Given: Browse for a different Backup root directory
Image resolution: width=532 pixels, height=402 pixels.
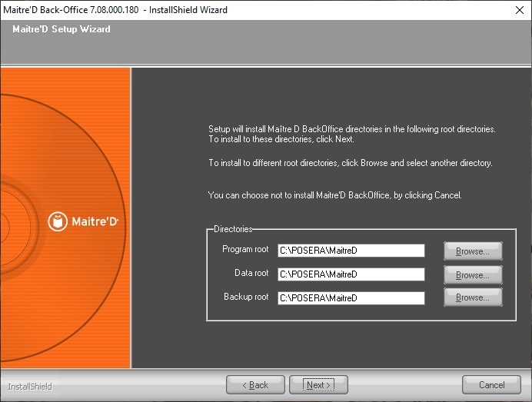Looking at the screenshot, I should click(x=472, y=297).
